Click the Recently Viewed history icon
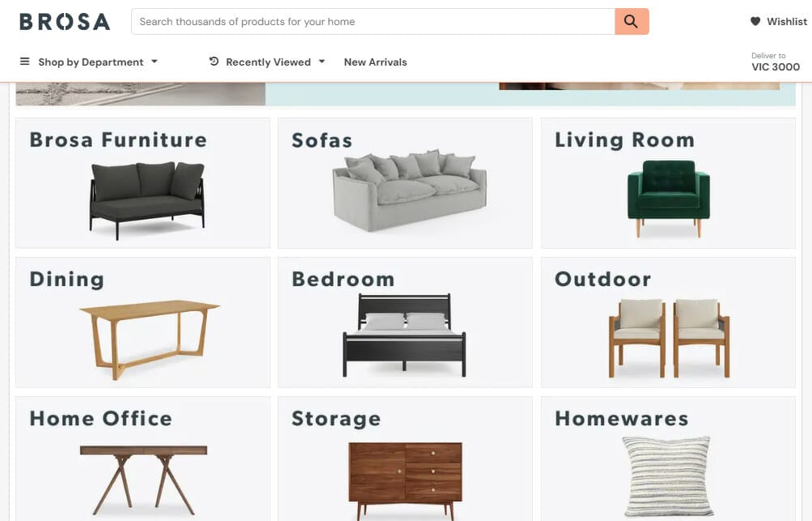Viewport: 812px width, 521px height. tap(214, 62)
